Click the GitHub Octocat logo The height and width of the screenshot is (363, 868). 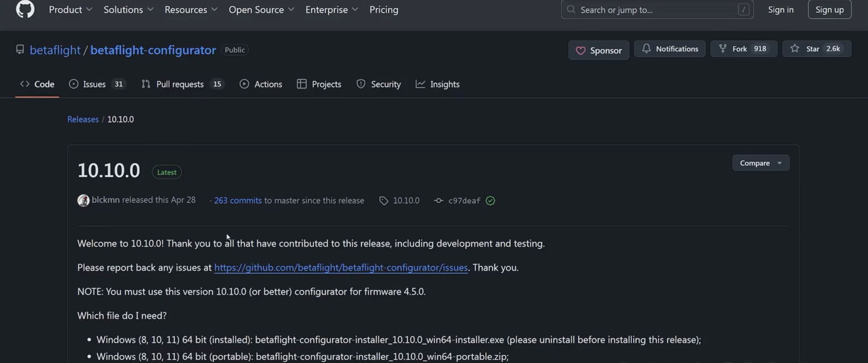25,9
